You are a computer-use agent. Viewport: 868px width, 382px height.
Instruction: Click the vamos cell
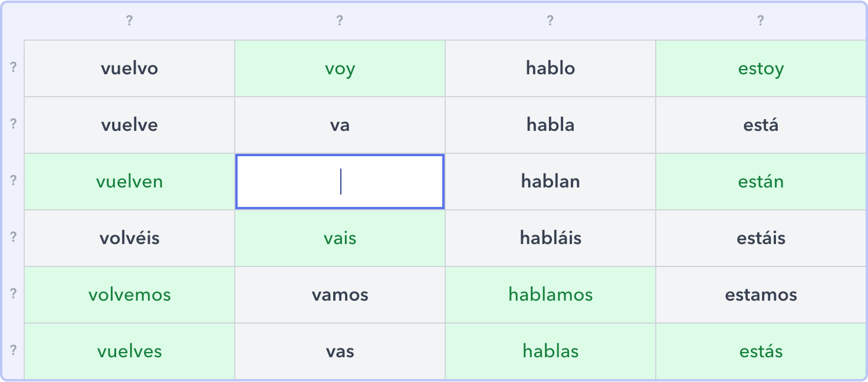click(340, 294)
